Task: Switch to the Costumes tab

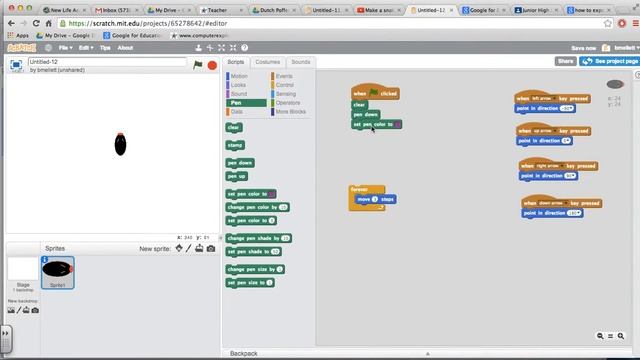Action: (x=268, y=62)
